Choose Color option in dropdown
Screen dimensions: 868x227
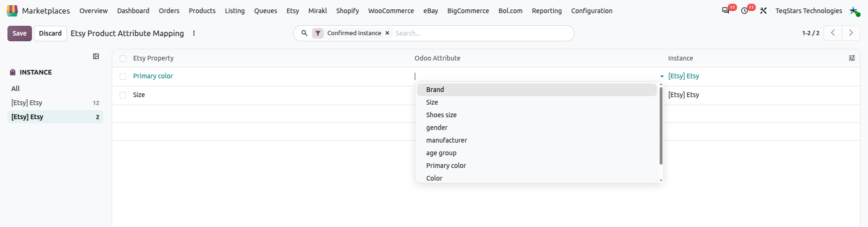(537, 178)
